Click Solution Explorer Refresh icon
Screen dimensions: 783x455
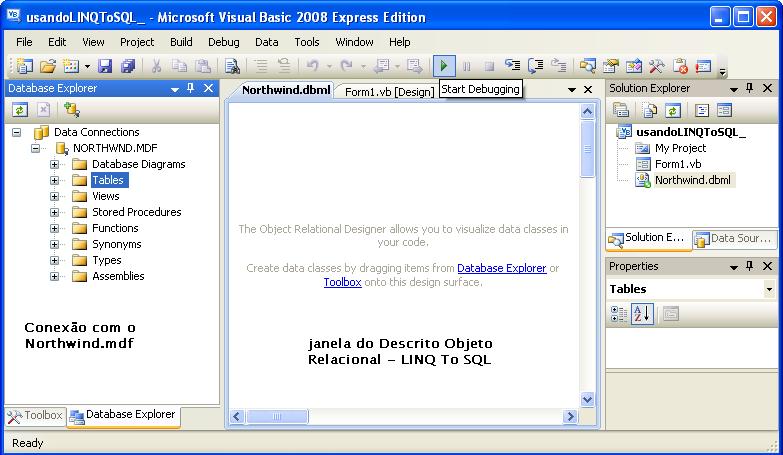tap(673, 110)
